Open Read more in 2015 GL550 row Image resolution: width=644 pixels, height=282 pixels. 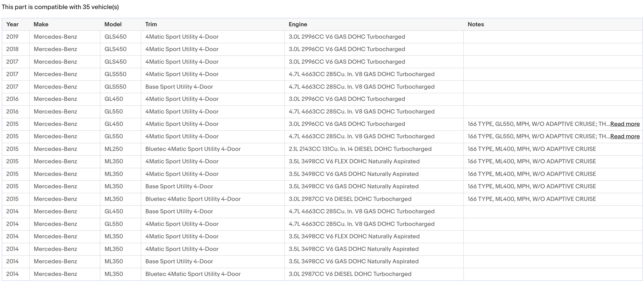[625, 136]
